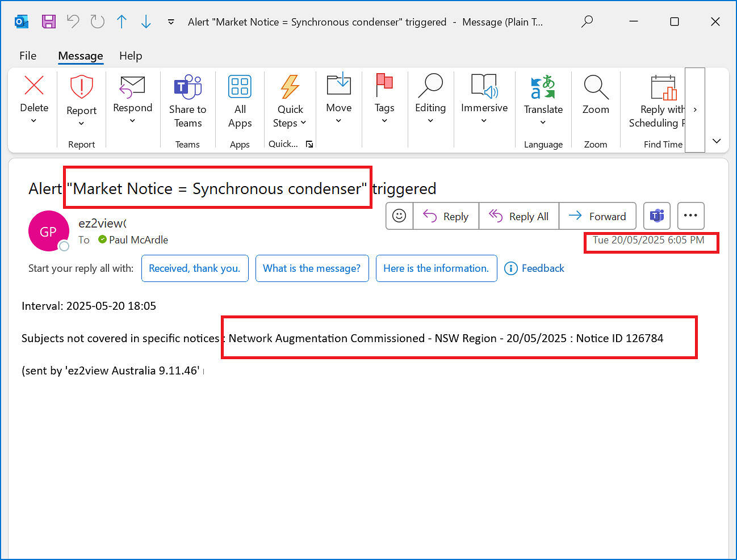The image size is (737, 560).
Task: Open Immersive reader icon
Action: [x=484, y=86]
